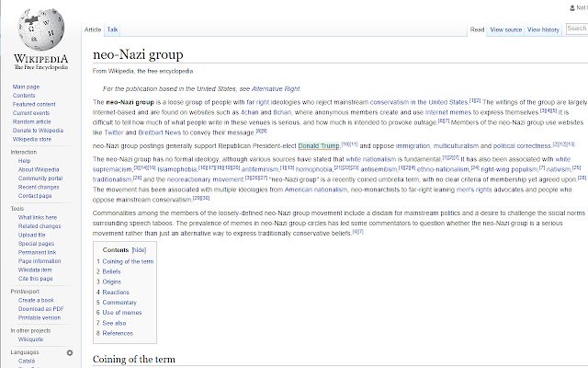Focus the Search input field
This screenshot has height=368, width=588.
tap(577, 29)
